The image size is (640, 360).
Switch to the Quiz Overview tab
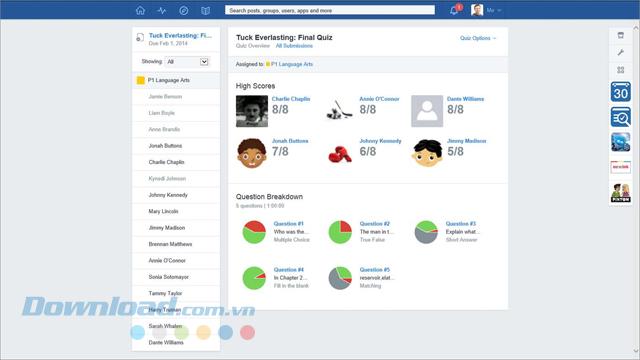click(253, 46)
